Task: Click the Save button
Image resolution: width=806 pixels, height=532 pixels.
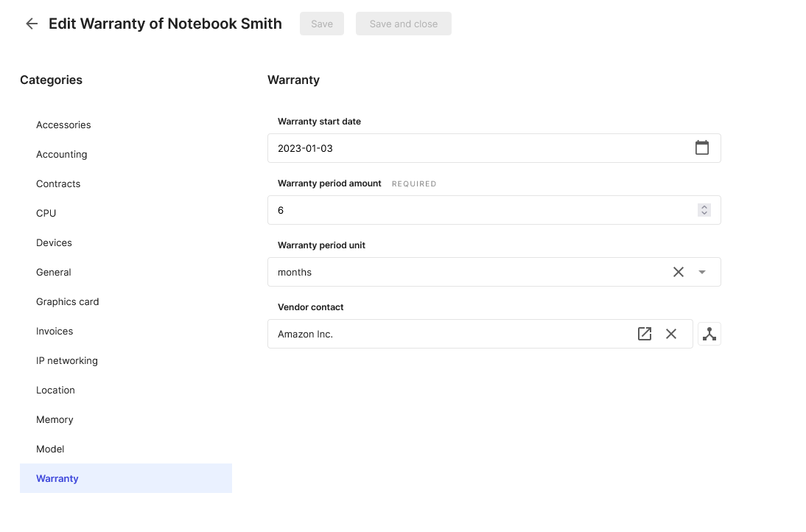Action: pos(322,24)
